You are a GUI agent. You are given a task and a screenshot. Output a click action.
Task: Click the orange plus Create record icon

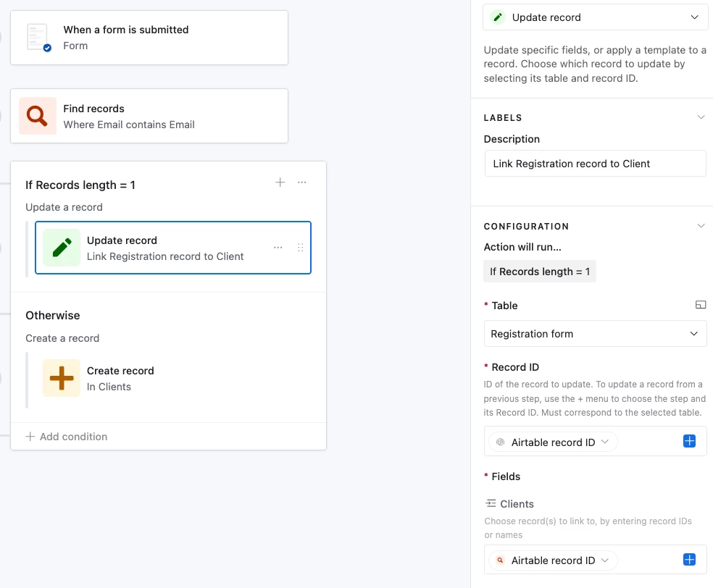coord(62,378)
